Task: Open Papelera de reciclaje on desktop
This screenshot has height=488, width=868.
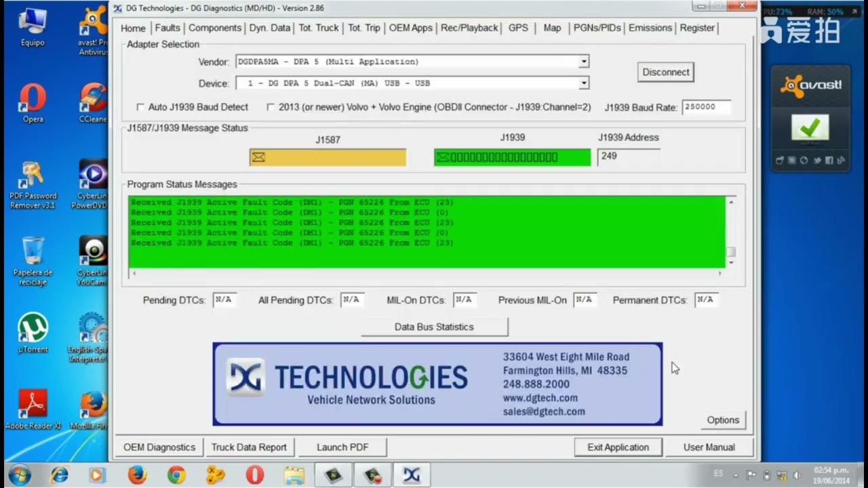Action: pyautogui.click(x=33, y=262)
